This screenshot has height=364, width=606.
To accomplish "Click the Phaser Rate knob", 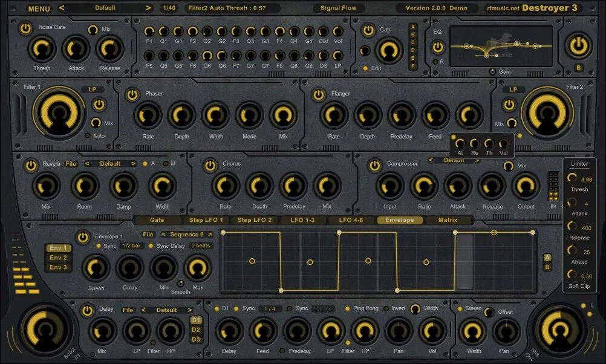I will click(x=148, y=115).
